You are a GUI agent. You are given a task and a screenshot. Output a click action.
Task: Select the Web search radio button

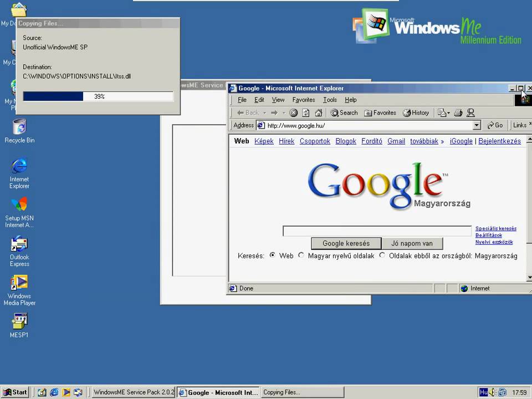[x=272, y=255]
